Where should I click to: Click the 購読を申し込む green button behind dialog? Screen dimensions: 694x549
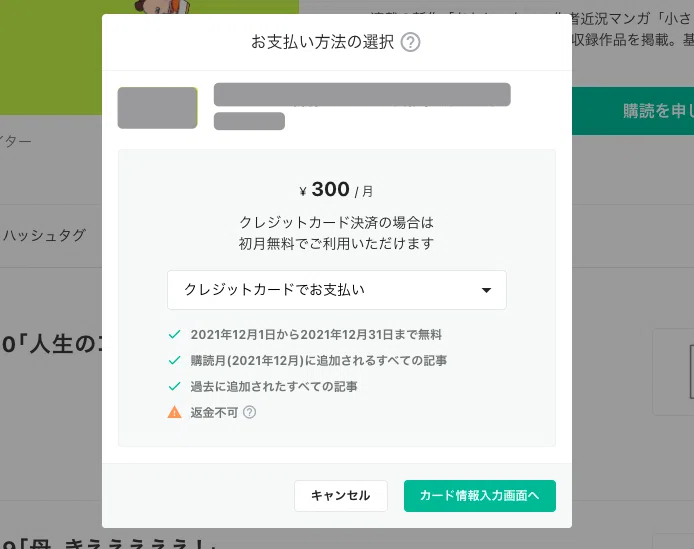633,111
